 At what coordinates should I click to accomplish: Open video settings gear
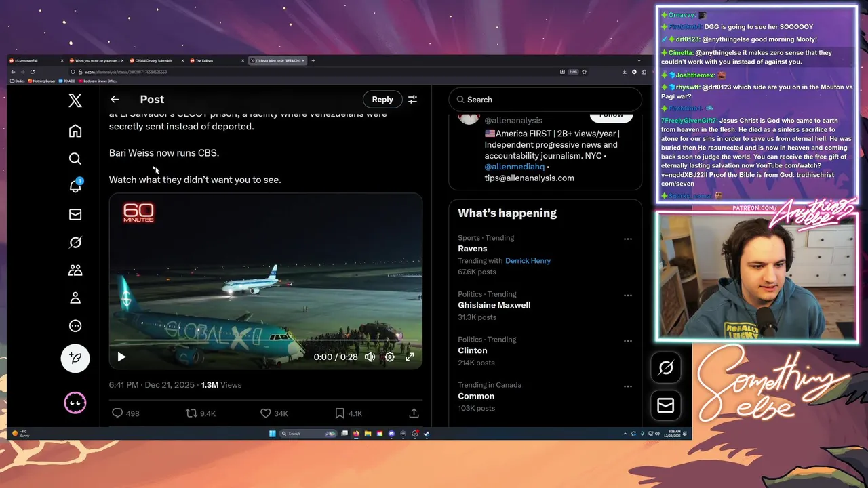390,357
